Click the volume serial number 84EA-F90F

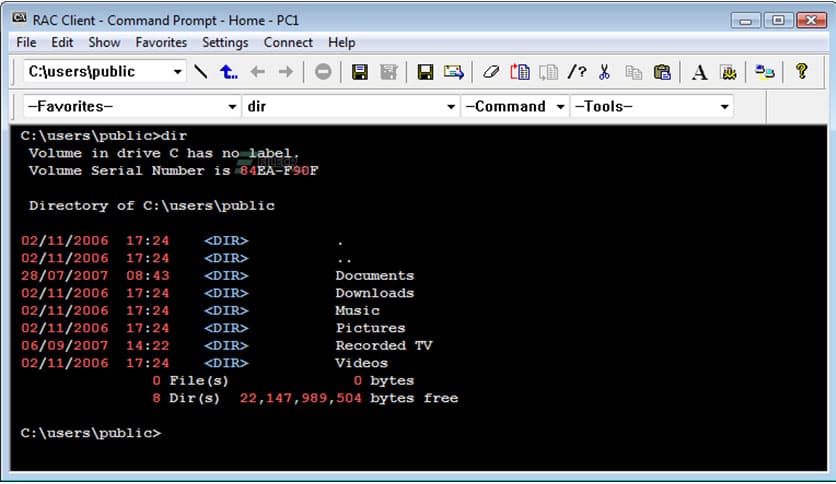(279, 171)
